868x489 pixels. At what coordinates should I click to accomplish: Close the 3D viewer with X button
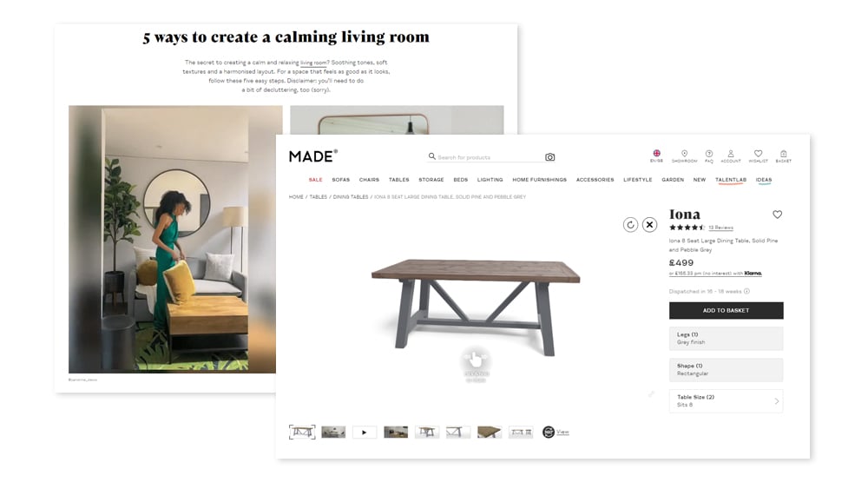649,225
